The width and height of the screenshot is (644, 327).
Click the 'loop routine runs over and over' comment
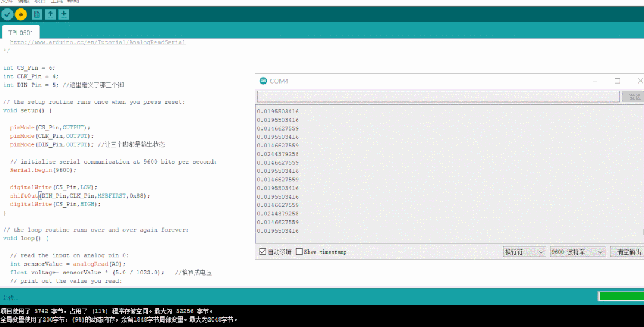pos(95,230)
